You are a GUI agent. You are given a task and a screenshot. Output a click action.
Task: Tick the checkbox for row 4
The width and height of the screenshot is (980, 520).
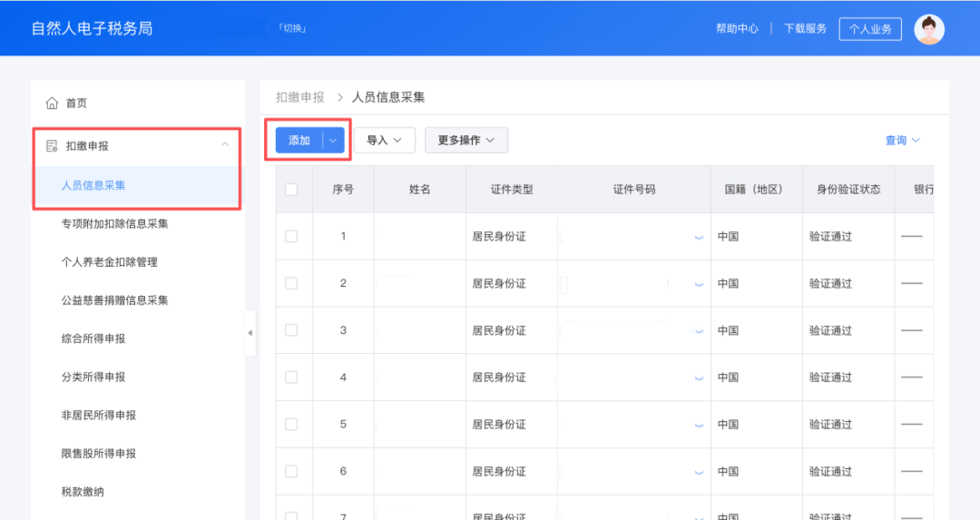coord(291,377)
